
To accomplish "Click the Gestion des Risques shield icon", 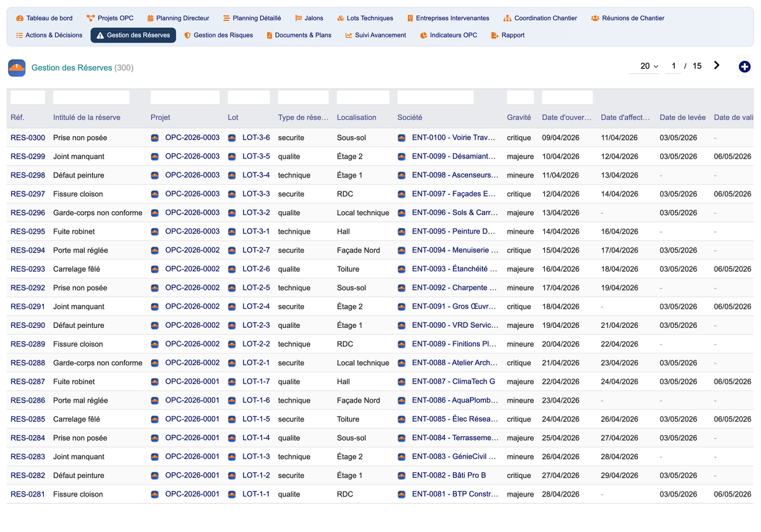I will (x=187, y=36).
